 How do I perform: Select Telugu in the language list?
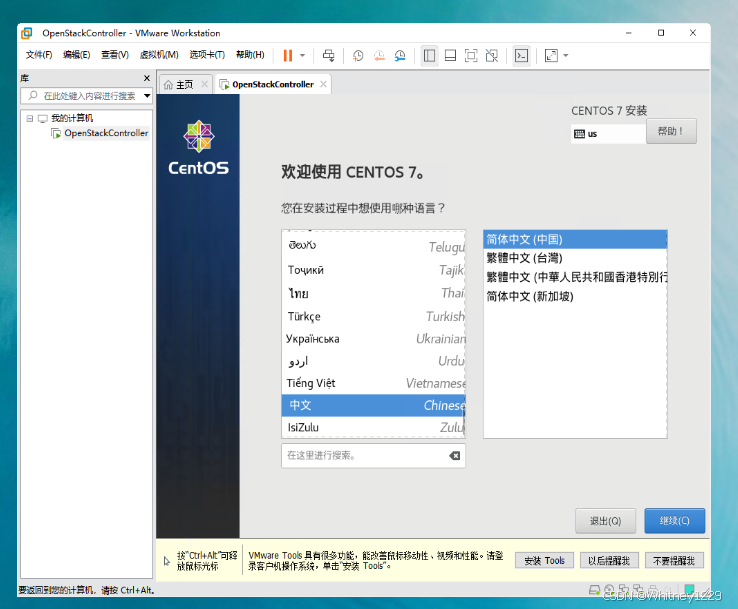click(374, 246)
